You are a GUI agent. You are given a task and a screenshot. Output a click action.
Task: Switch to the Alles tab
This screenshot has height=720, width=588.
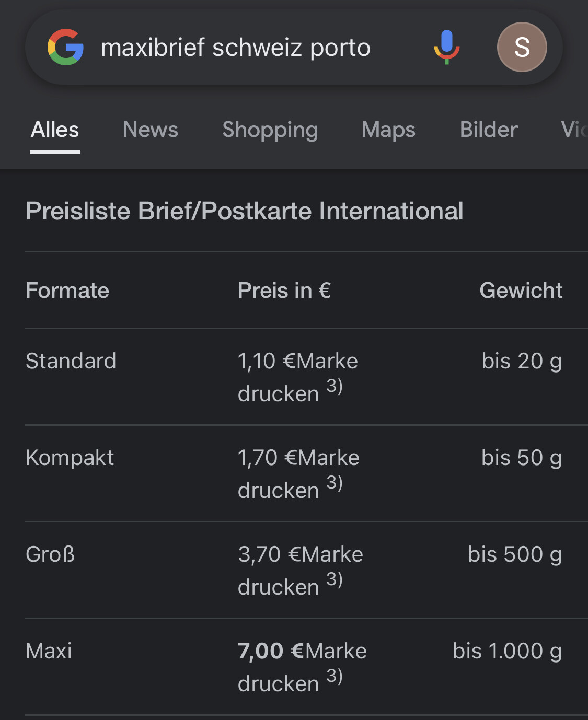(x=55, y=130)
